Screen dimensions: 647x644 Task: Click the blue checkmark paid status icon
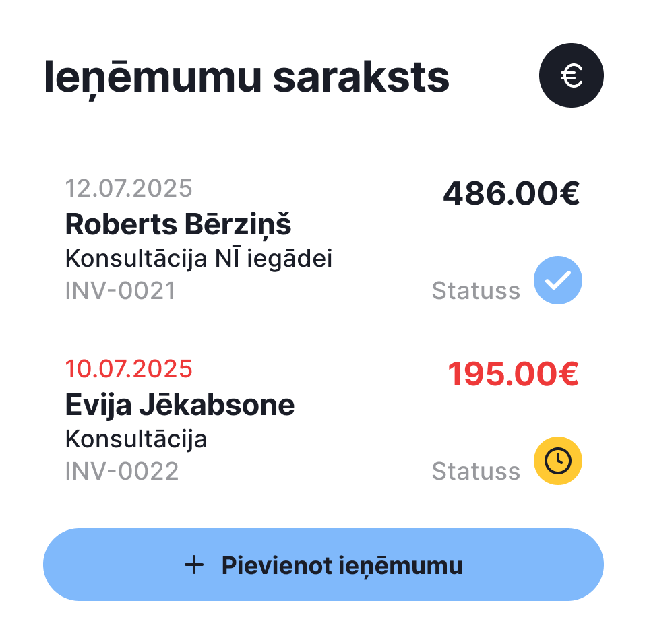558,280
